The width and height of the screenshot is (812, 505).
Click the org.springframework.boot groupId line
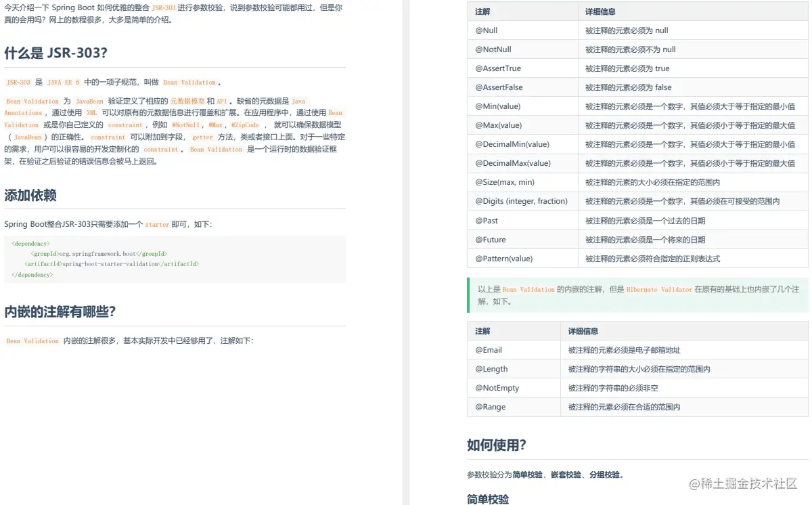(99, 253)
